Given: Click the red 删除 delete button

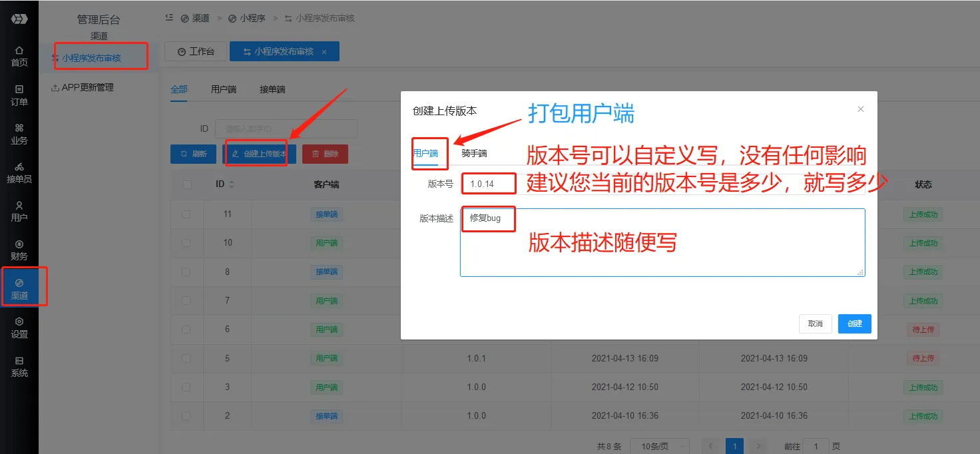Looking at the screenshot, I should click(x=326, y=154).
